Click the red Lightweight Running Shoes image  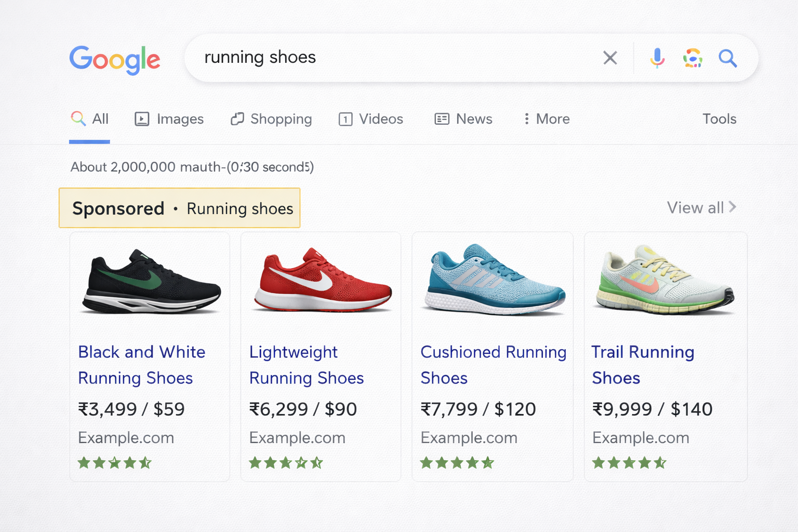(x=321, y=281)
